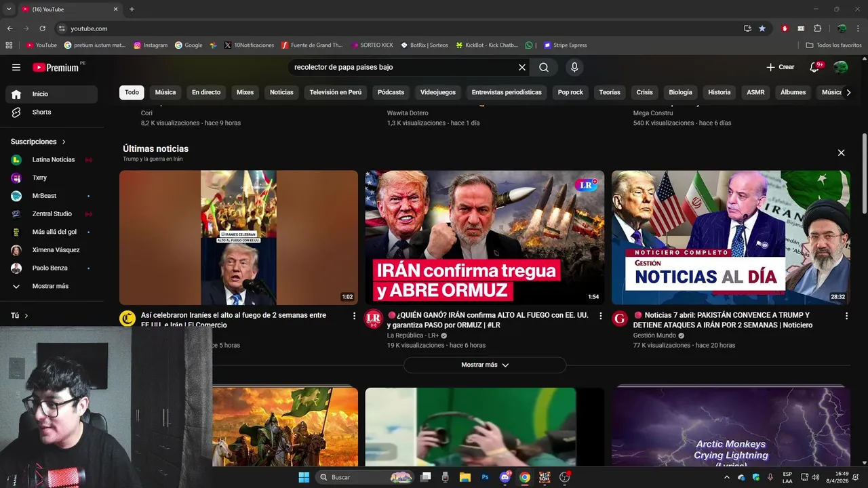Bookmark this page with the star
The height and width of the screenshot is (488, 868).
coord(762,28)
